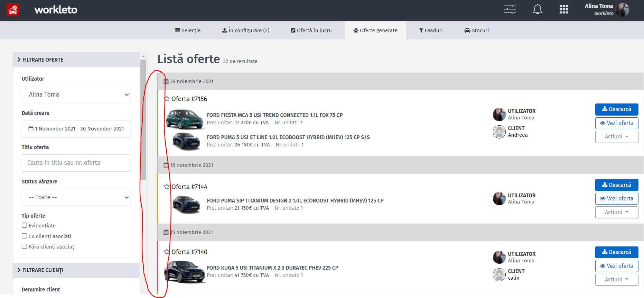Check the Evidențiate checkbox
The height and width of the screenshot is (298, 644).
click(24, 225)
